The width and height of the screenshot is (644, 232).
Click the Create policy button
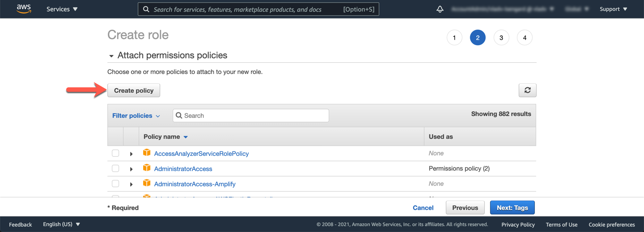tap(134, 90)
